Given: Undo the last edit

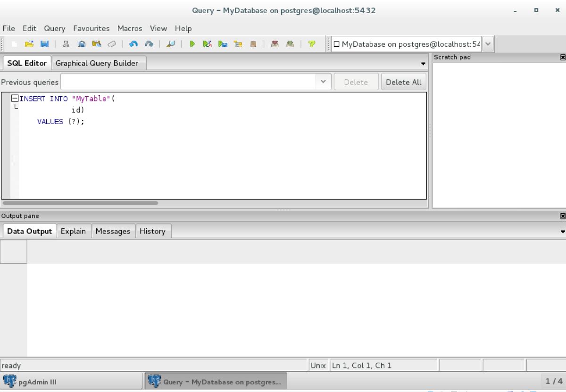Looking at the screenshot, I should tap(133, 44).
